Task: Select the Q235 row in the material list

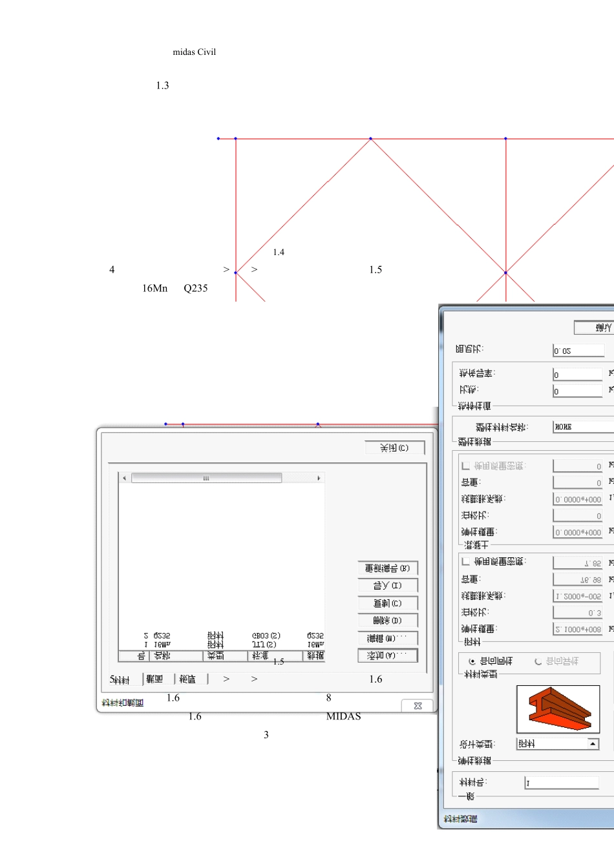Action: coord(220,635)
